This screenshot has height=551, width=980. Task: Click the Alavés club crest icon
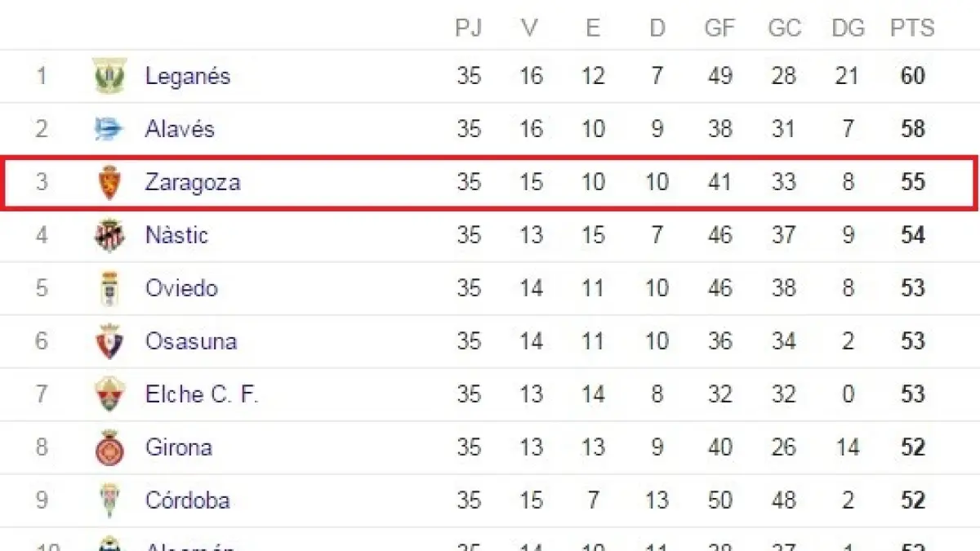[x=109, y=129]
